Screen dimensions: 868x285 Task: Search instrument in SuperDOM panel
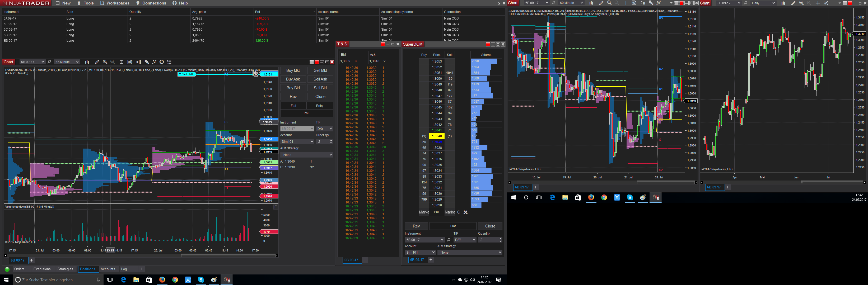click(x=449, y=240)
